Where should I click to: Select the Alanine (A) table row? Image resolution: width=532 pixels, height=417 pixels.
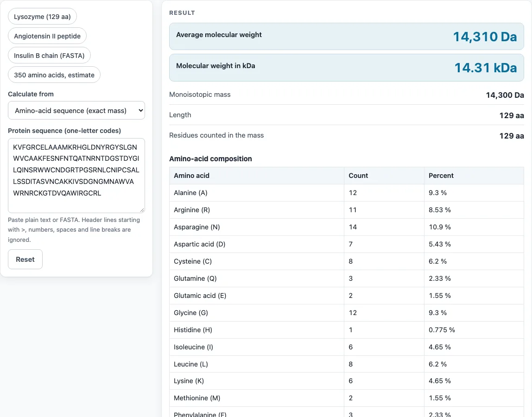pyautogui.click(x=347, y=193)
